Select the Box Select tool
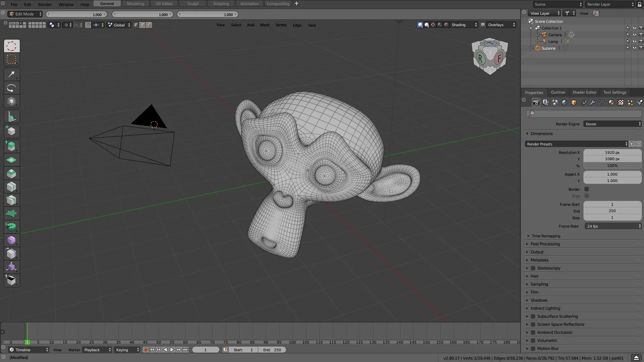644x362 pixels. point(11,60)
